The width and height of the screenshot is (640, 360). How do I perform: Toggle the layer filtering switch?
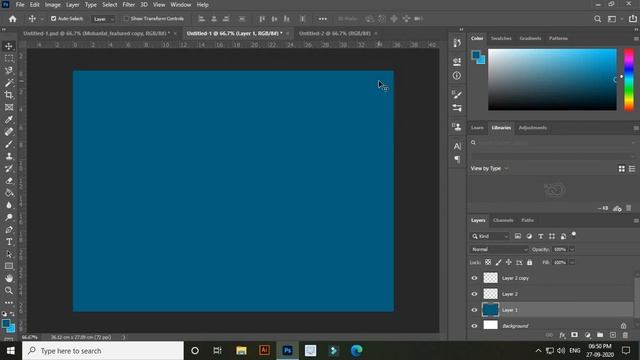[573, 235]
